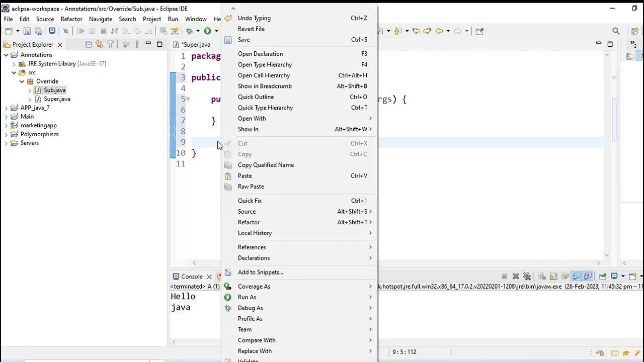
Task: Expand the marketingapp project
Action: (x=6, y=125)
